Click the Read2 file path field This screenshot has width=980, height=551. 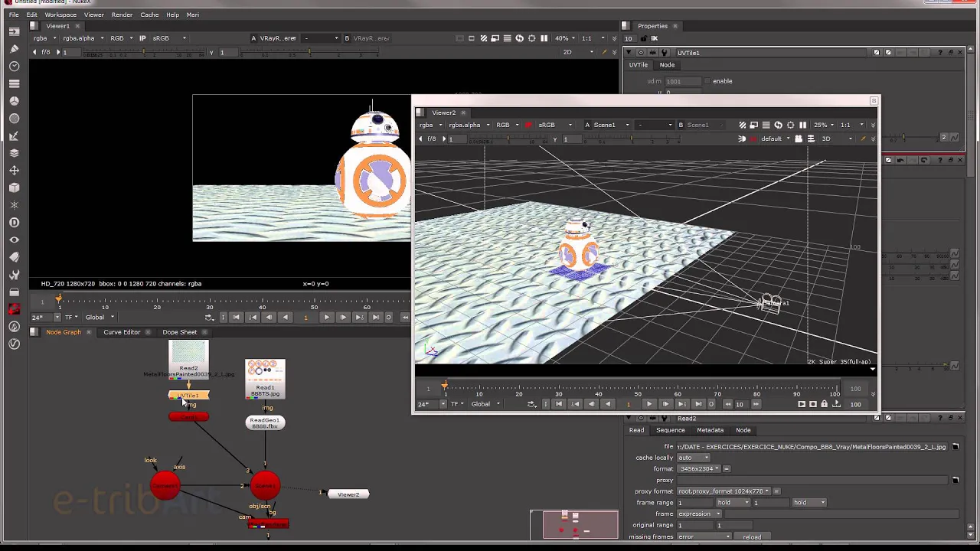coord(812,446)
